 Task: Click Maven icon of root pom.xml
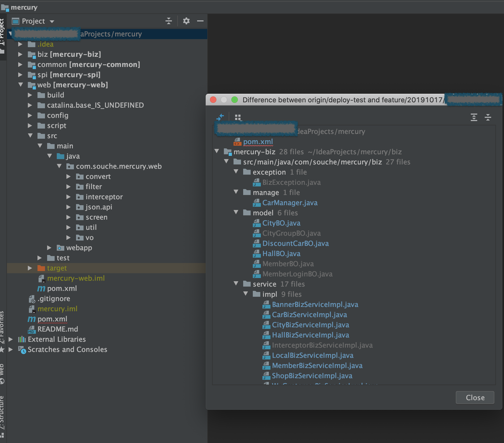(32, 319)
